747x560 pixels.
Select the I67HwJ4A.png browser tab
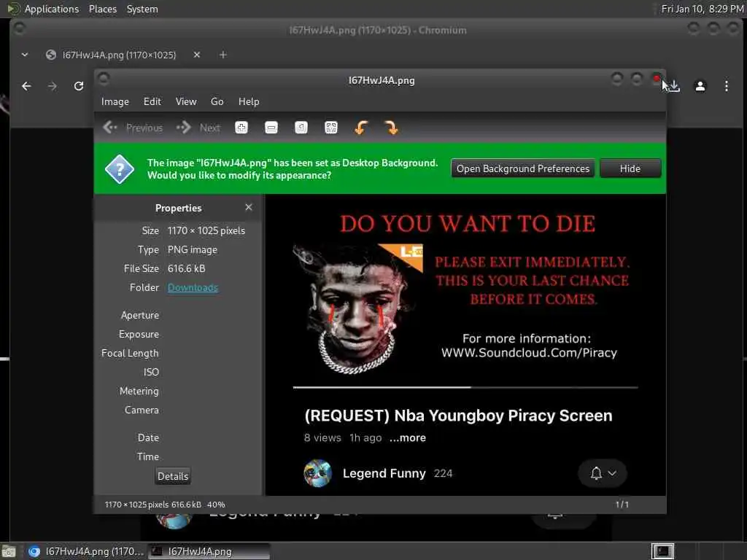pos(119,55)
